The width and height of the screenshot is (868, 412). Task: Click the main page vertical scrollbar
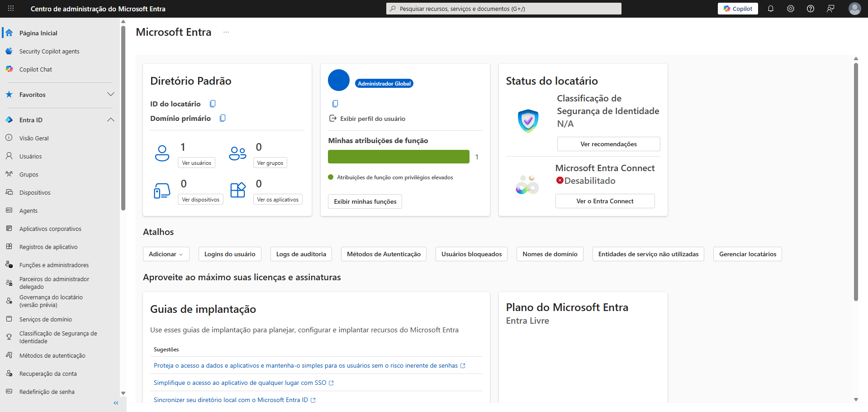click(856, 181)
